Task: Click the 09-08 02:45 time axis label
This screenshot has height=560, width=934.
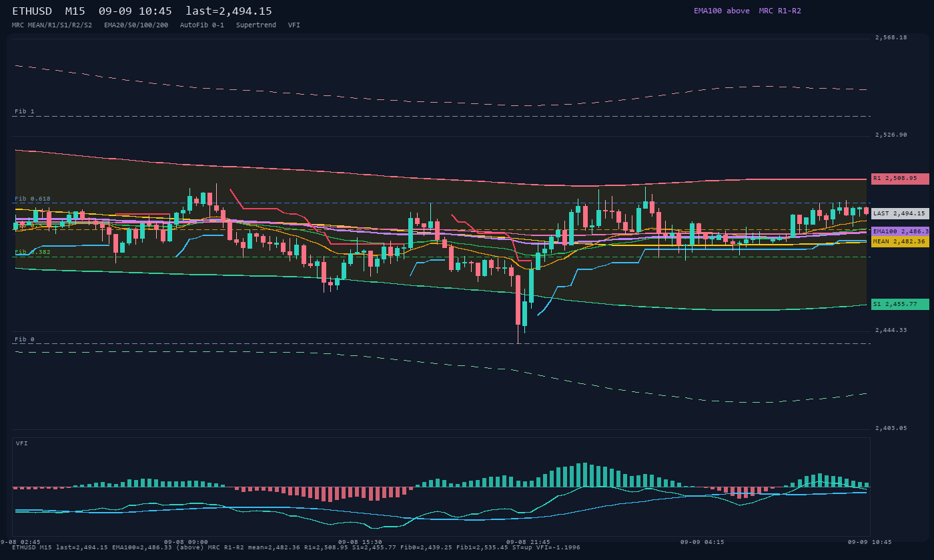Action: coord(20,542)
